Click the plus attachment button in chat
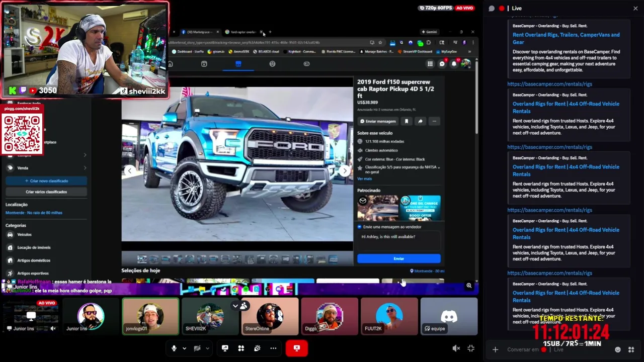 pos(495,349)
